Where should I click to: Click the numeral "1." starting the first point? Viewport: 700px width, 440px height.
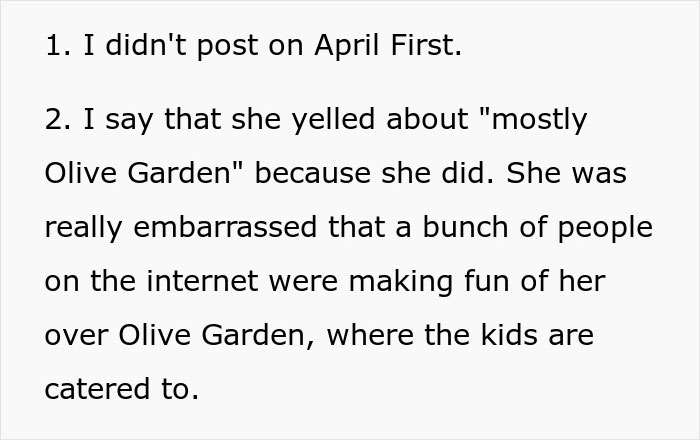pos(57,48)
